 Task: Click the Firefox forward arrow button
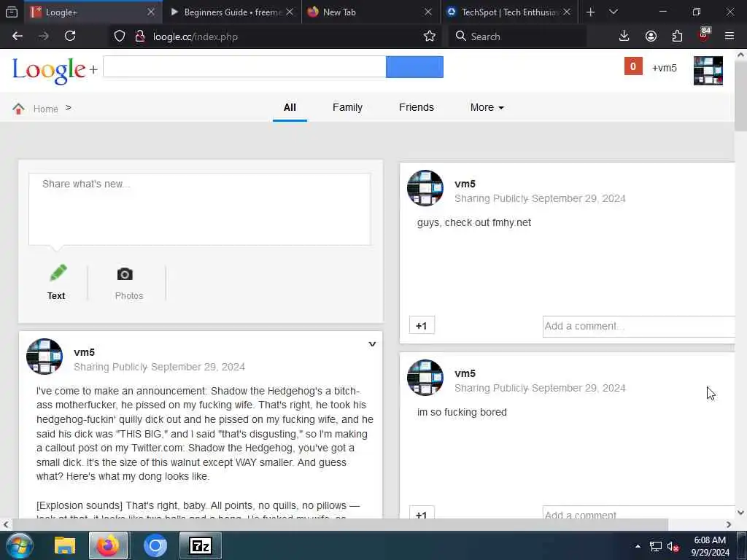click(x=44, y=36)
